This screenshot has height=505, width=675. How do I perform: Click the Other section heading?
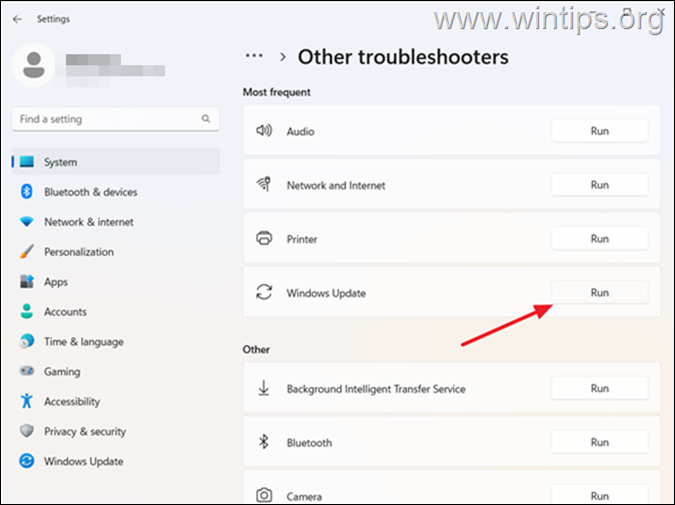tap(256, 349)
